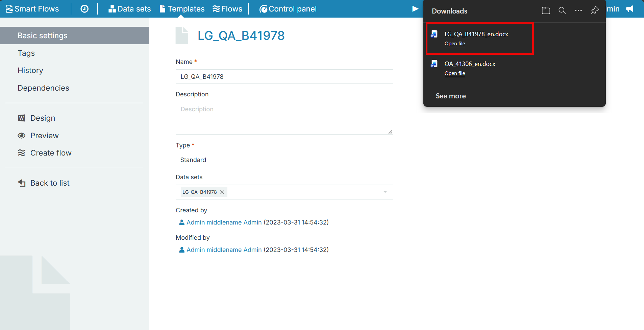The image size is (644, 330).
Task: Open the Flows menu
Action: (227, 9)
